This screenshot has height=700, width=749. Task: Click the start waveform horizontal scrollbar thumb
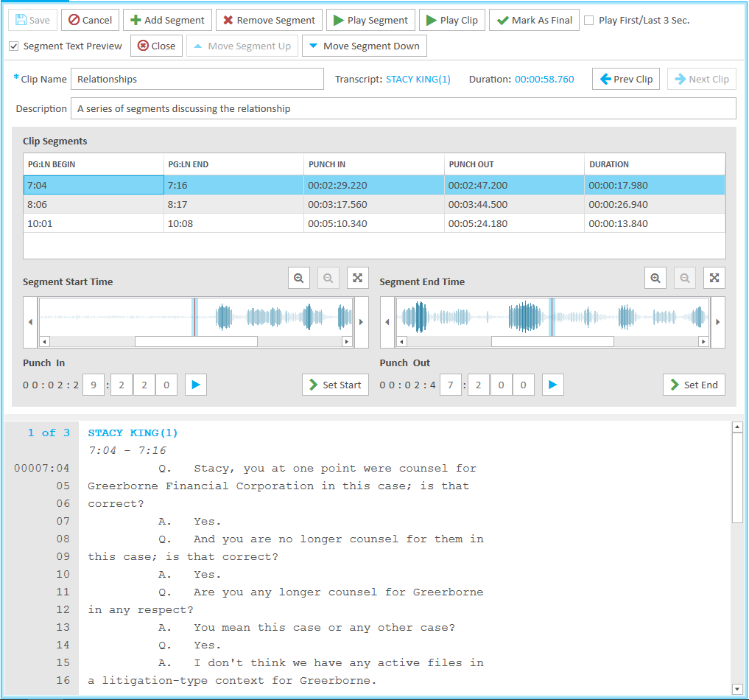pos(197,342)
